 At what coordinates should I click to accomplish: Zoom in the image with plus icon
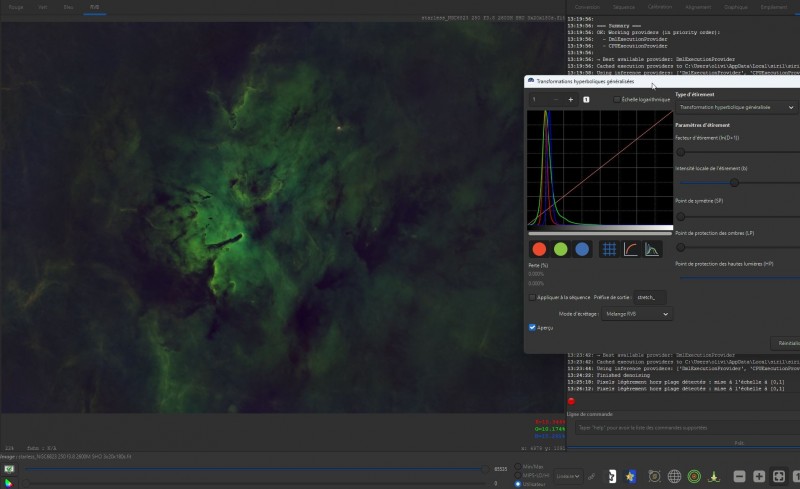[759, 476]
